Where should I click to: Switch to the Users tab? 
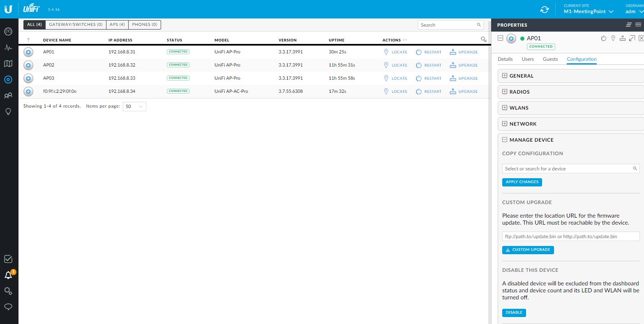point(528,59)
